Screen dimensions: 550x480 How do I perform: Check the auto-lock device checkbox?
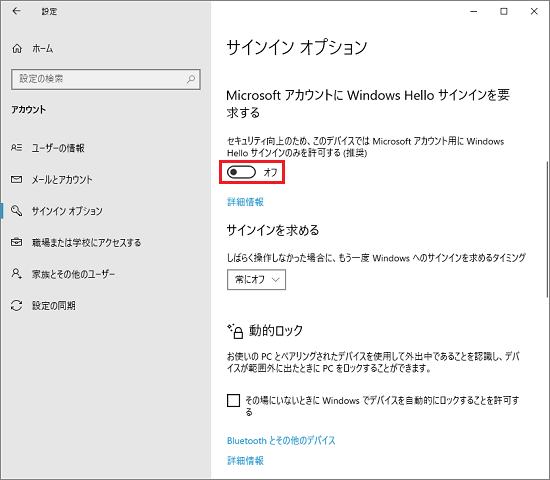pos(234,400)
